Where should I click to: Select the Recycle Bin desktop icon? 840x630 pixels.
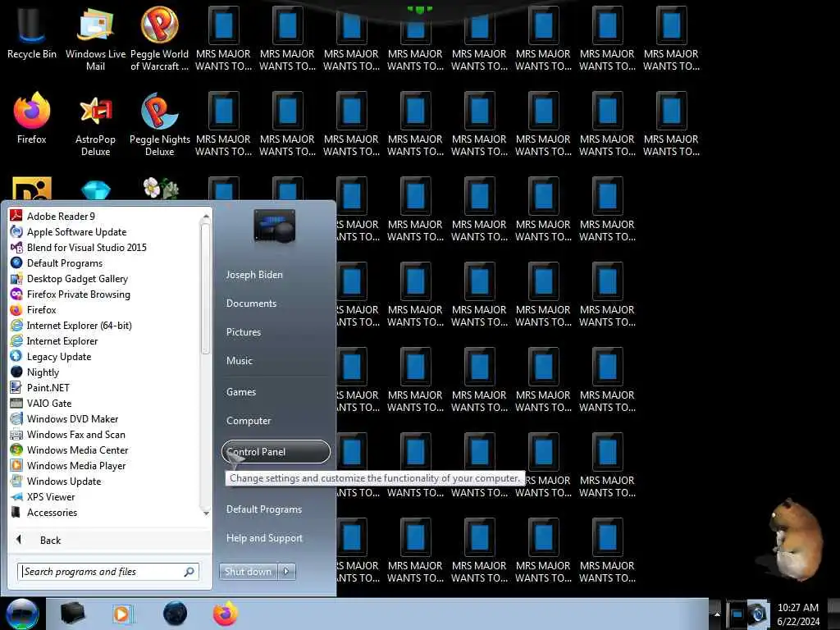(32, 33)
